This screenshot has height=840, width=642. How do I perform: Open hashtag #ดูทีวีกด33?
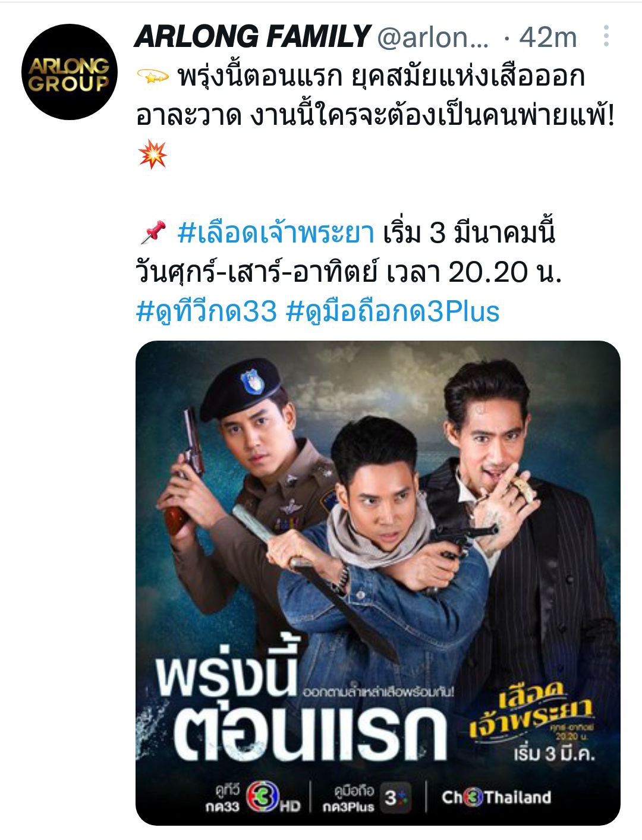click(206, 310)
